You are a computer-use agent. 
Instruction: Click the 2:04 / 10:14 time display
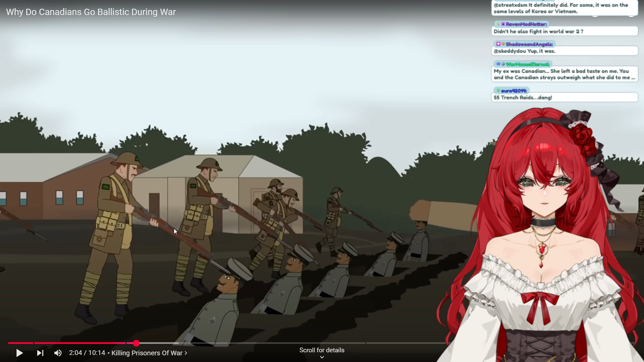tap(87, 353)
